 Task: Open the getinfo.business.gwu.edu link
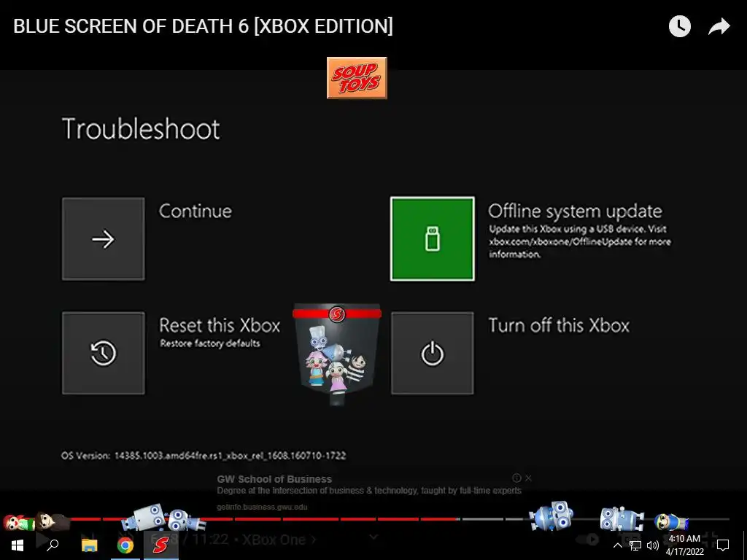pos(262,507)
